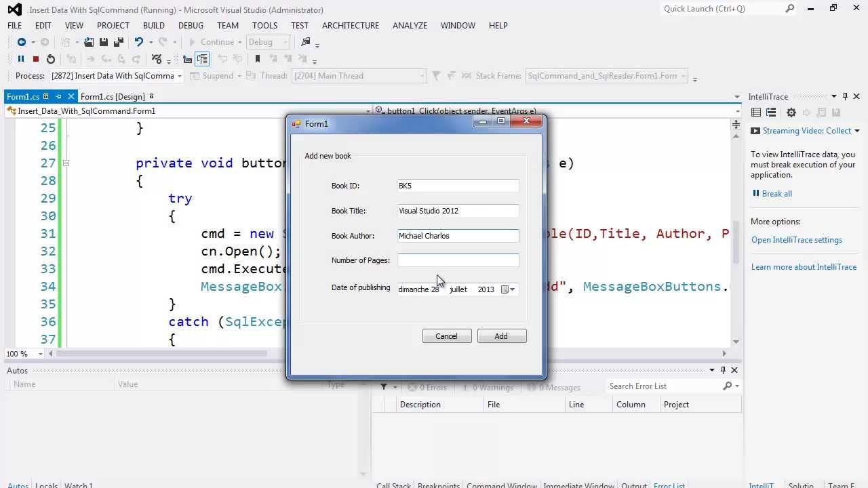Image resolution: width=868 pixels, height=488 pixels.
Task: Open the Process dropdown list
Action: [x=180, y=76]
